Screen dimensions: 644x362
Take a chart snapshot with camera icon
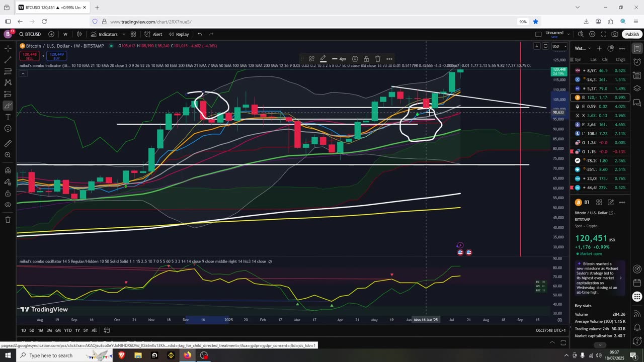click(615, 34)
